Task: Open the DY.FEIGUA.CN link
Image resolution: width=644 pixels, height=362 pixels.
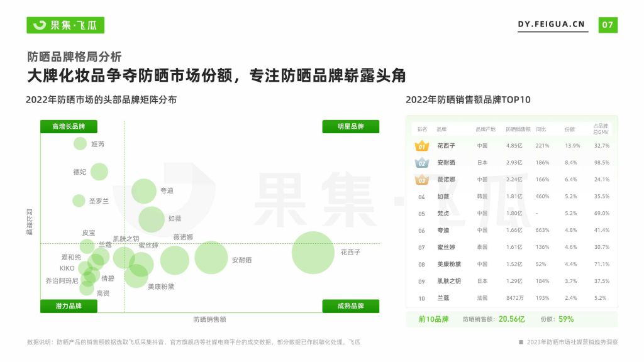Action: point(551,25)
